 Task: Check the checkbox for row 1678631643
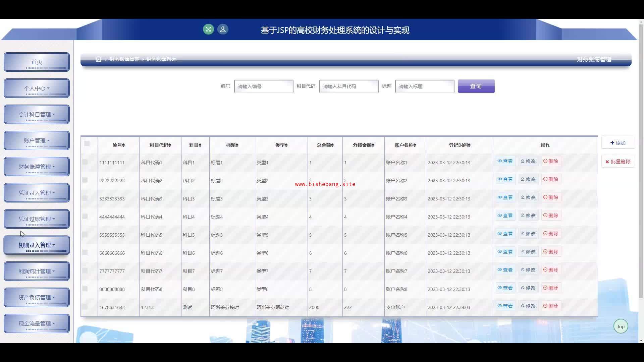85,307
